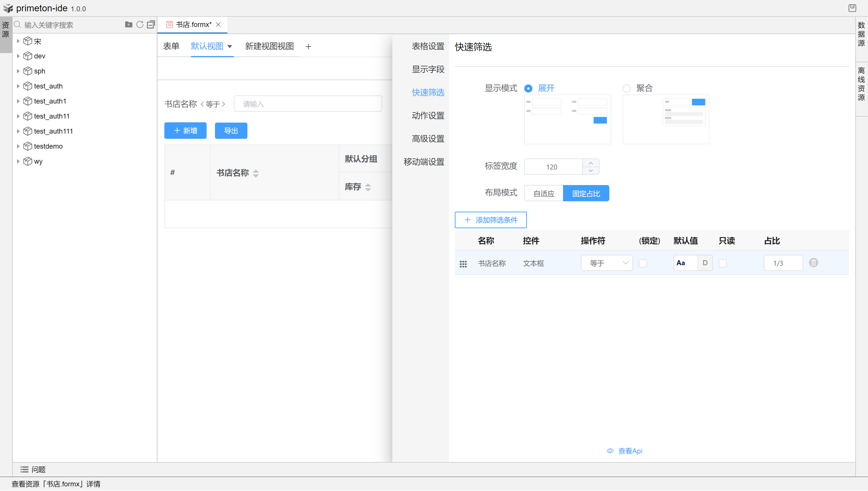Click the primeton-ide logo icon
Viewport: 868px width, 491px height.
(x=8, y=8)
